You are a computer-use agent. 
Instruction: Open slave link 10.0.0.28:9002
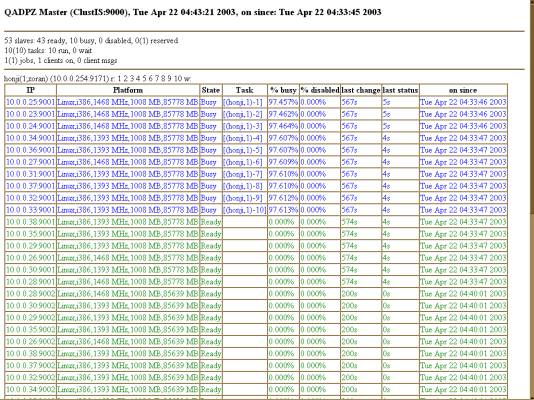point(30,293)
